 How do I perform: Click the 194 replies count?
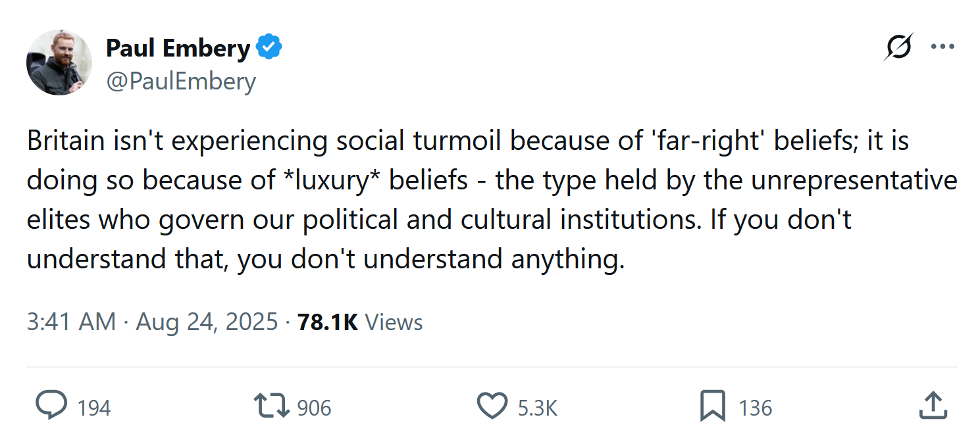(x=94, y=408)
